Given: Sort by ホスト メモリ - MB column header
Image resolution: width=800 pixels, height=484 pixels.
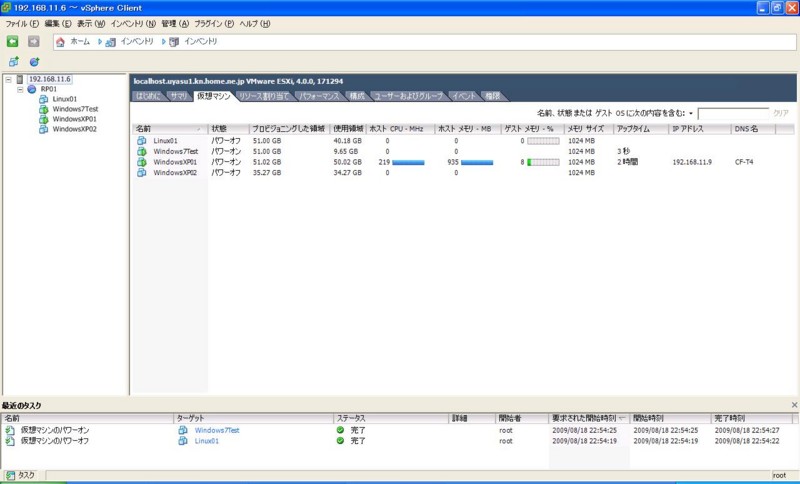Looking at the screenshot, I should tap(467, 129).
